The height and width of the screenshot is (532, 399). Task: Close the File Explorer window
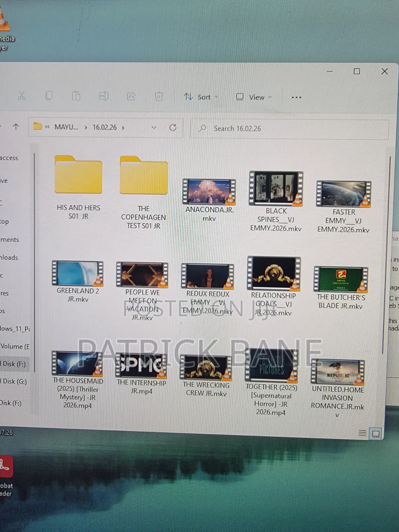point(385,71)
